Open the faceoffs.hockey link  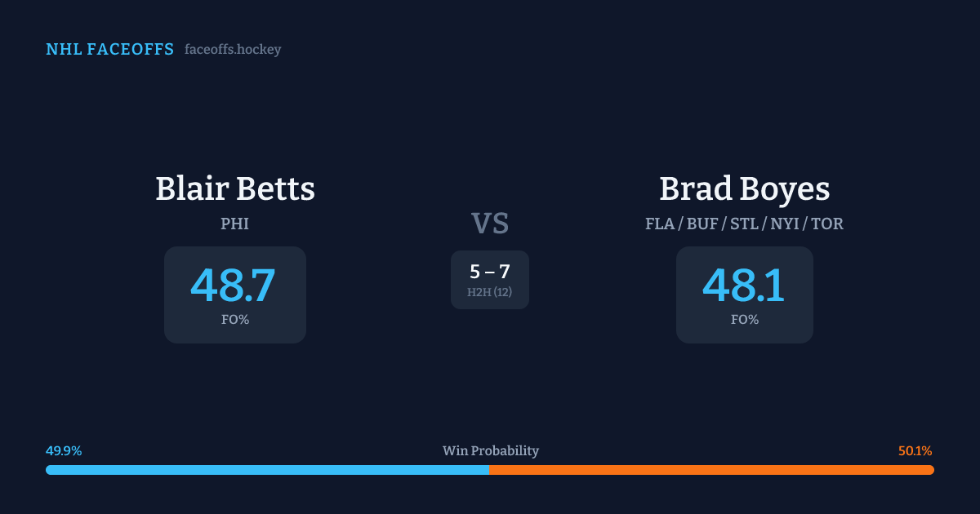pos(233,50)
